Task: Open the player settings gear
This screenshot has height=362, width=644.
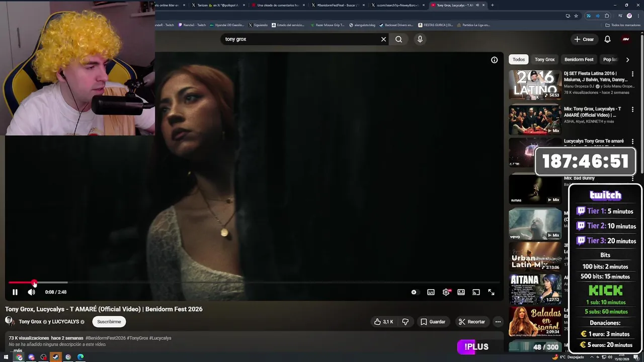Action: click(446, 292)
